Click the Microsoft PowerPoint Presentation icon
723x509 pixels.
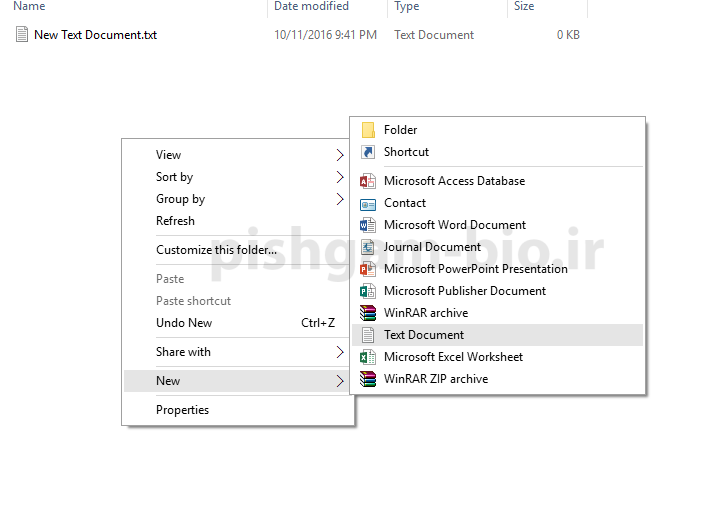pos(368,269)
